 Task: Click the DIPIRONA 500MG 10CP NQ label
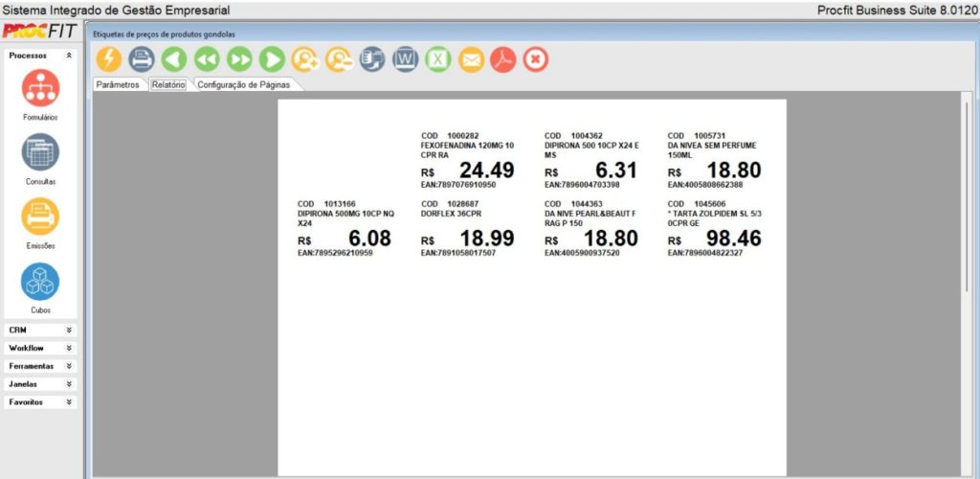click(346, 214)
